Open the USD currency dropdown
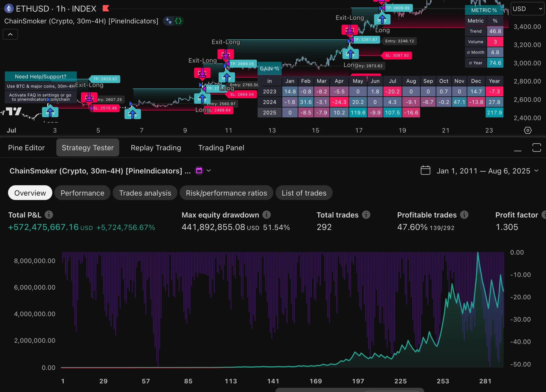The height and width of the screenshot is (392, 546). pos(527,9)
